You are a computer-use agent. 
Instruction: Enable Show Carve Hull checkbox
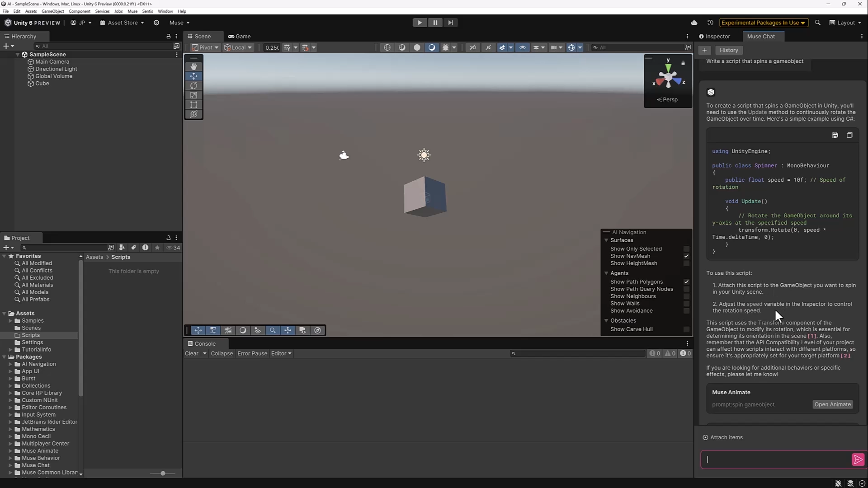point(686,329)
